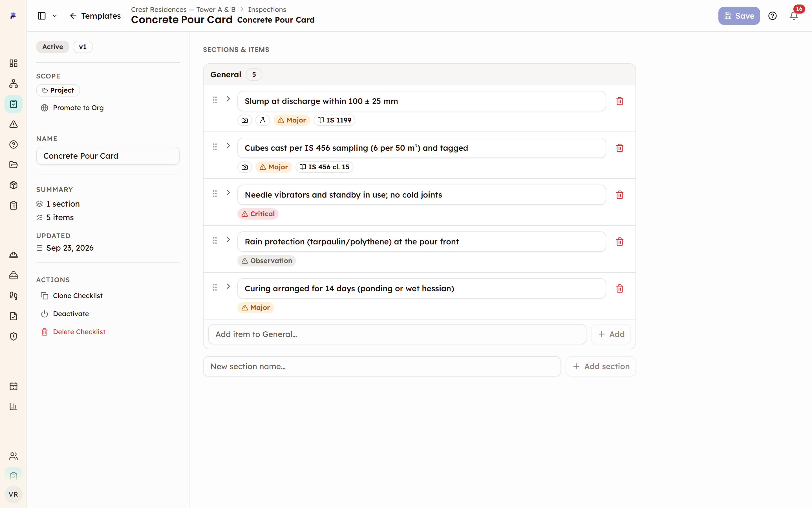The width and height of the screenshot is (812, 508).
Task: Click the New section name field
Action: 382,367
